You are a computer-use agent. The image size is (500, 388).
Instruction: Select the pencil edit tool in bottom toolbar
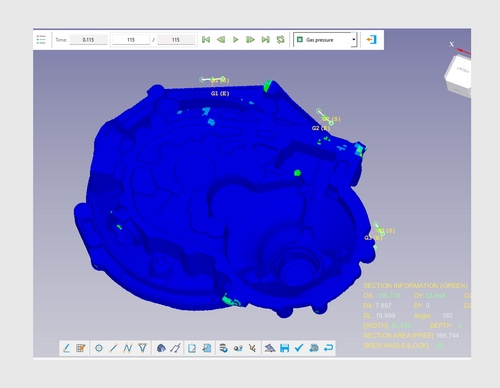(x=67, y=348)
